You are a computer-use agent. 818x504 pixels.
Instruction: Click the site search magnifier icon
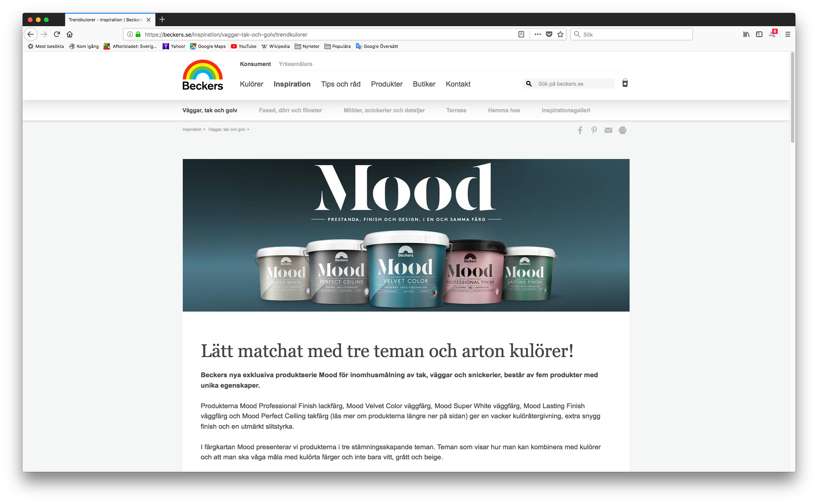(x=529, y=84)
